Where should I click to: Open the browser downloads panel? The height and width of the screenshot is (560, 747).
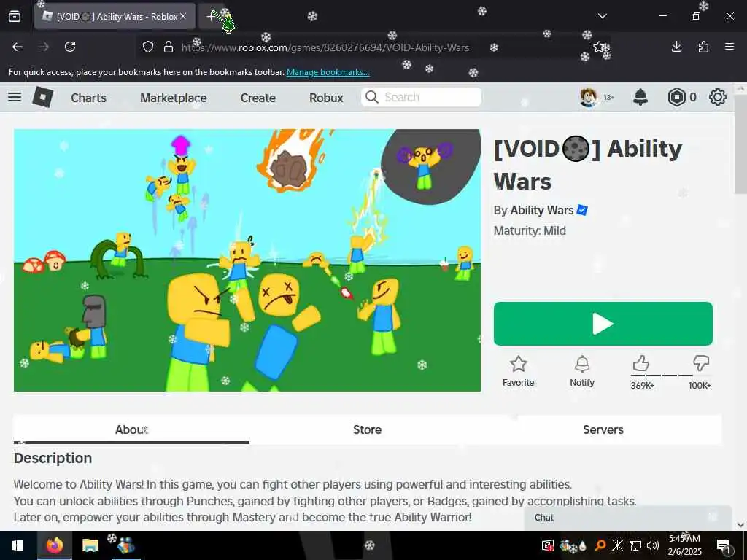(x=676, y=47)
